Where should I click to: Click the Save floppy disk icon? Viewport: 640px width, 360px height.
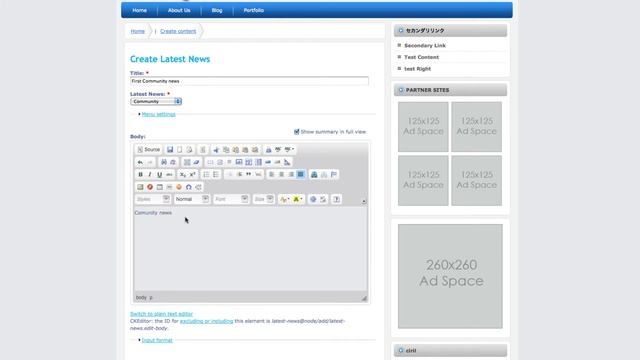coord(170,150)
